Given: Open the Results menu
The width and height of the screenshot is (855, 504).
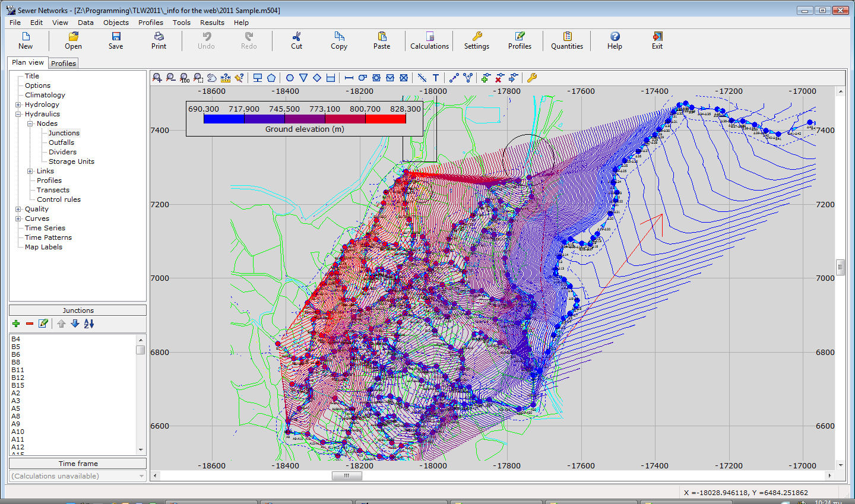Looking at the screenshot, I should 212,23.
